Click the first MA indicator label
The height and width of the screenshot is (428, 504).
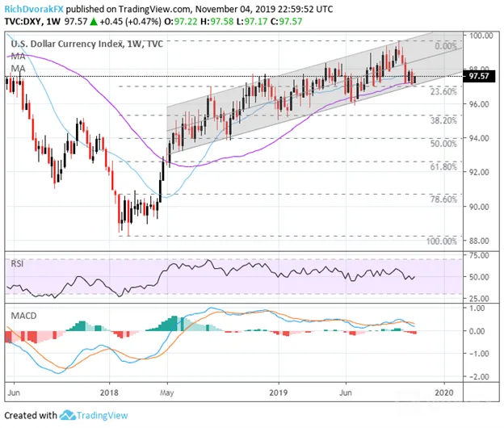18,57
